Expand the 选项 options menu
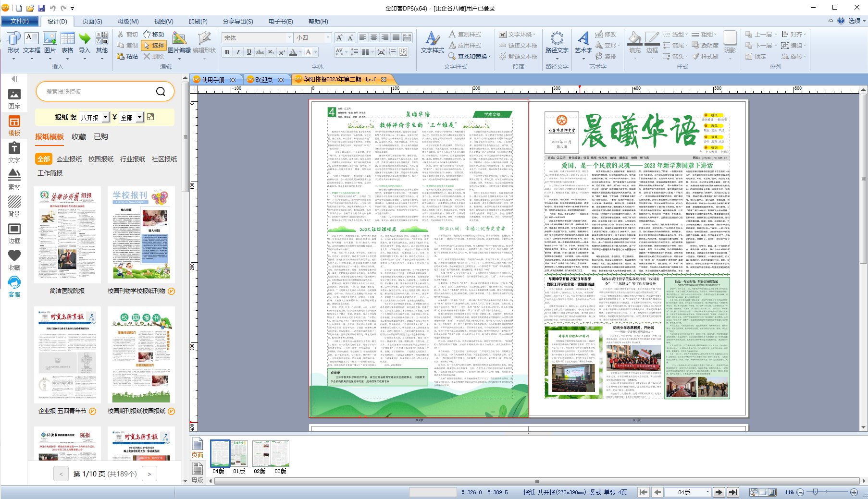 (856, 21)
